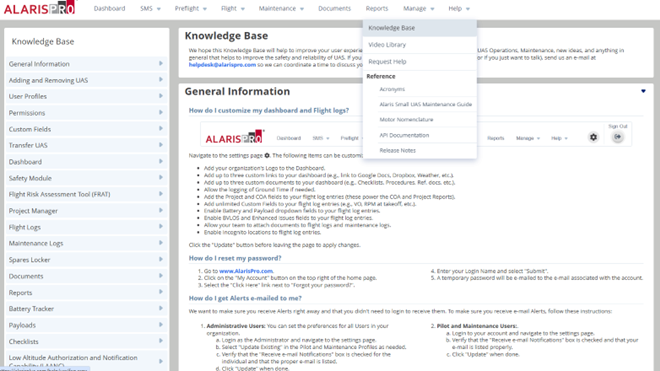Expand Documents topic in sidebar
660x371 pixels.
[86, 276]
